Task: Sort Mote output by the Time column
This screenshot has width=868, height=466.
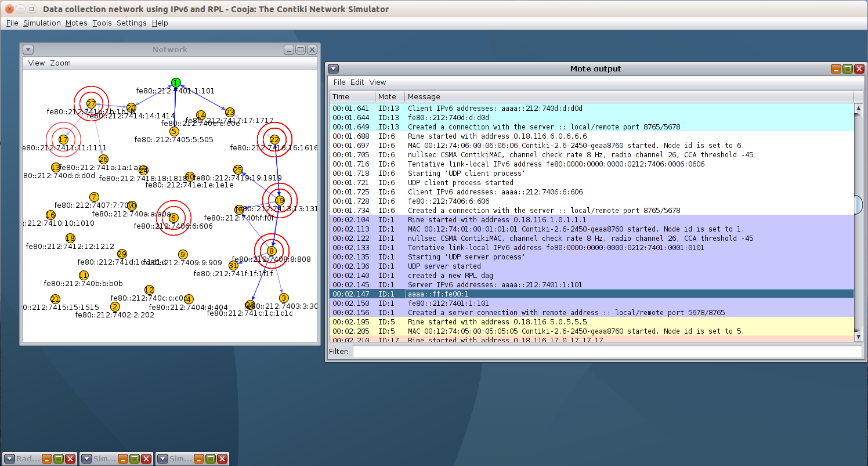Action: (x=352, y=97)
